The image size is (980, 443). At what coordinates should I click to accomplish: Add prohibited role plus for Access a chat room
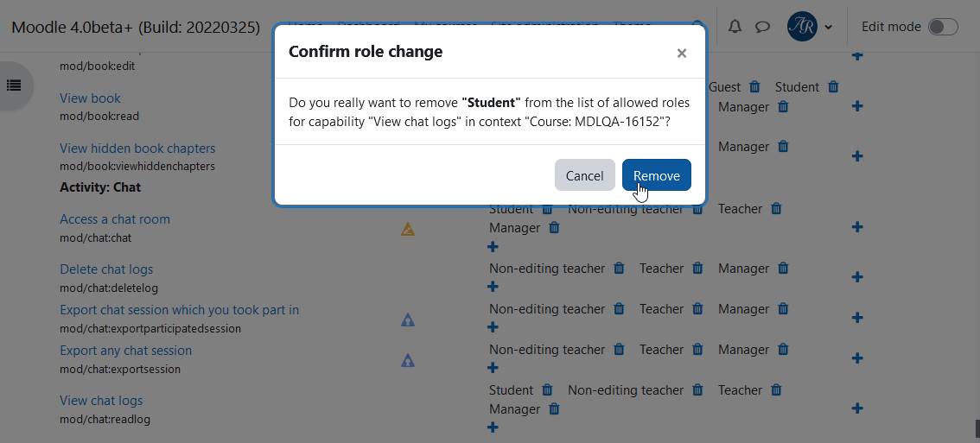(857, 227)
